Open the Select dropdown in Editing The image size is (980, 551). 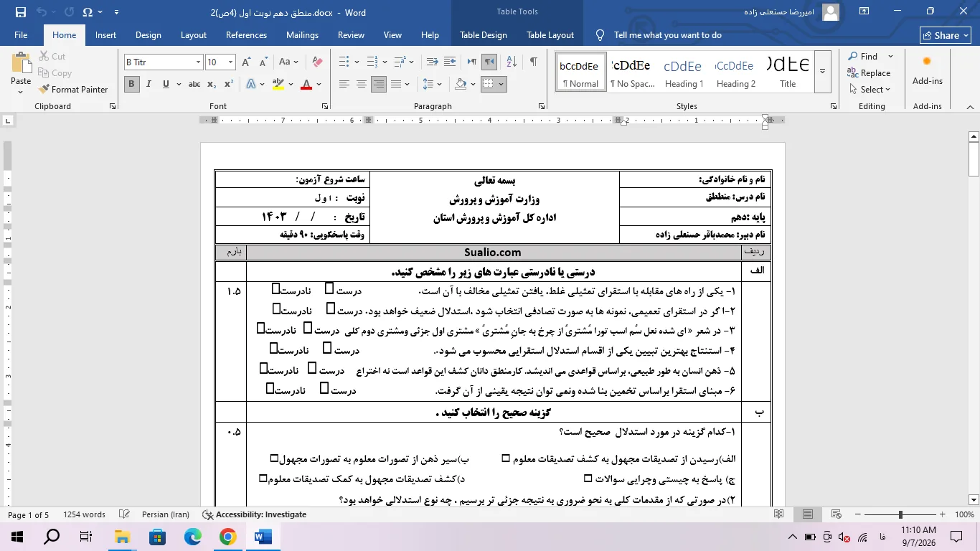click(869, 90)
